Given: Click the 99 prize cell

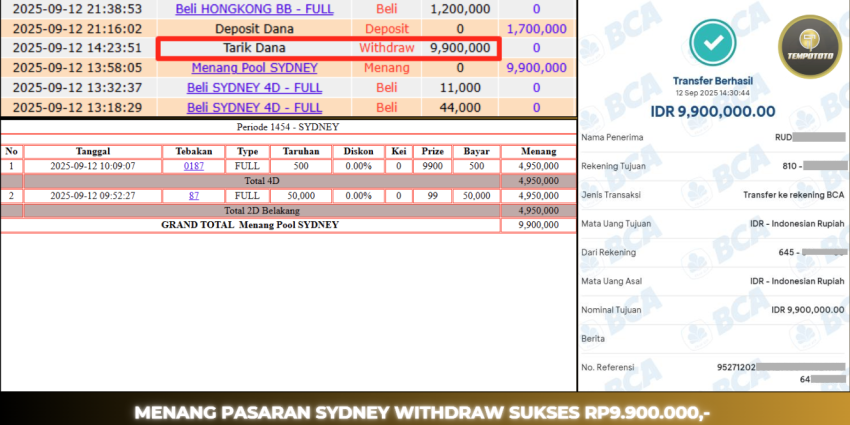Looking at the screenshot, I should tap(432, 196).
